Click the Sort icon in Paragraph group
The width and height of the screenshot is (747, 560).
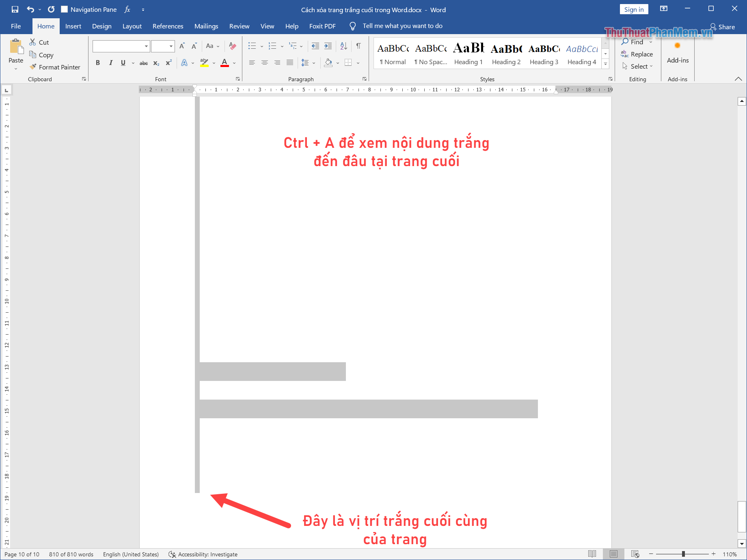(343, 46)
